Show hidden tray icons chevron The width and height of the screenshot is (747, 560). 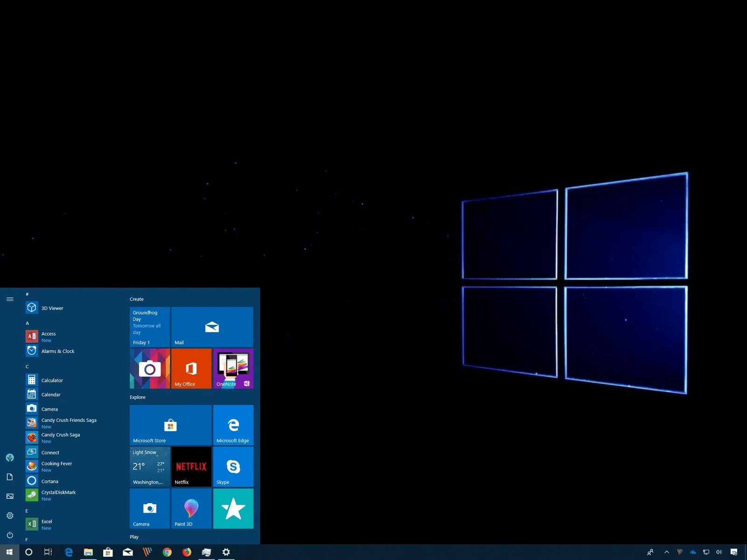667,552
